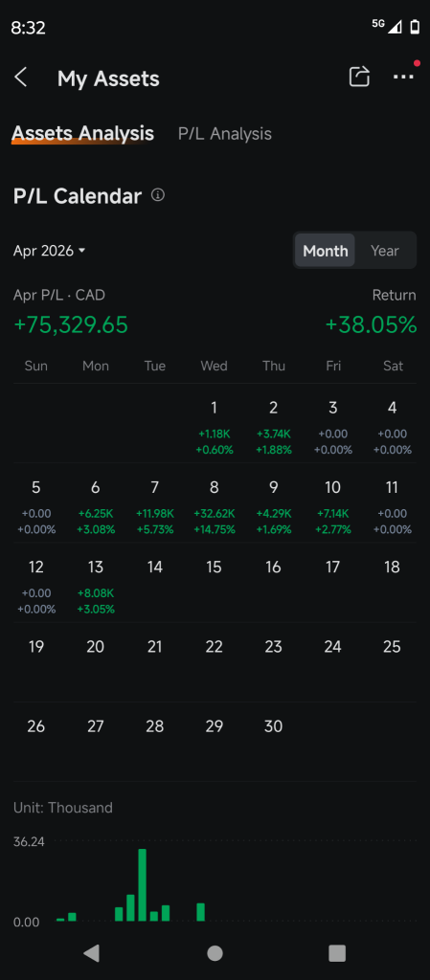
Task: Tap the +38.05% Return value
Action: point(371,325)
